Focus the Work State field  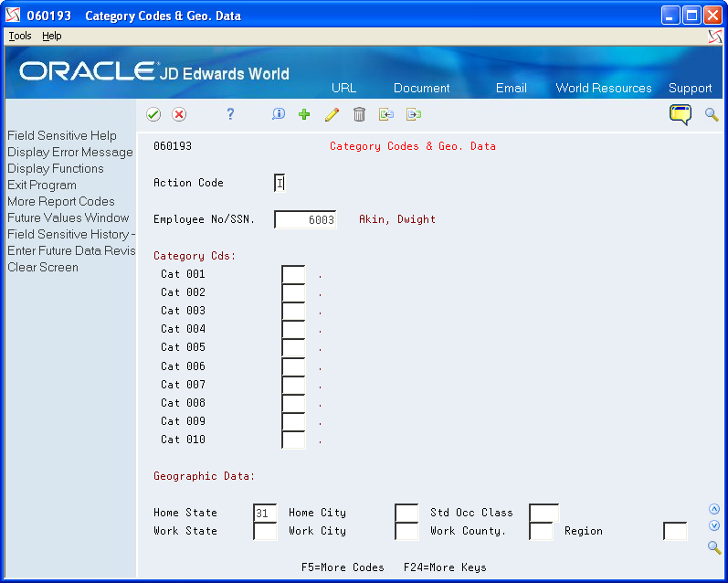[x=265, y=531]
